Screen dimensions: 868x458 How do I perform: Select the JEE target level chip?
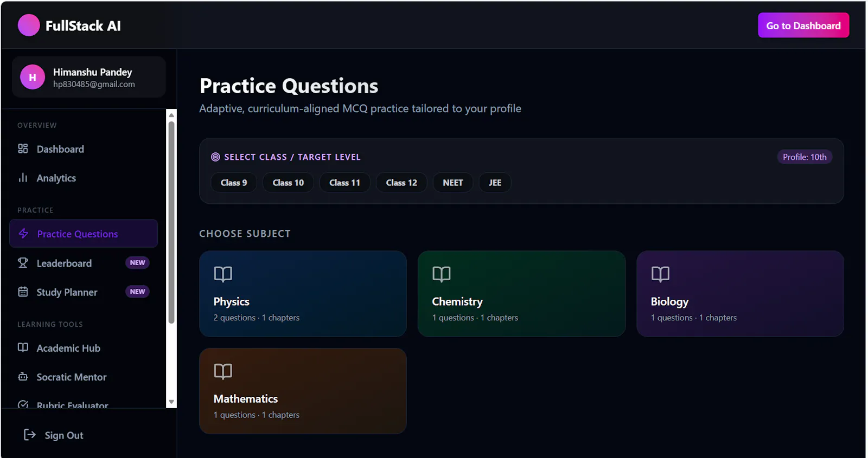(x=495, y=183)
